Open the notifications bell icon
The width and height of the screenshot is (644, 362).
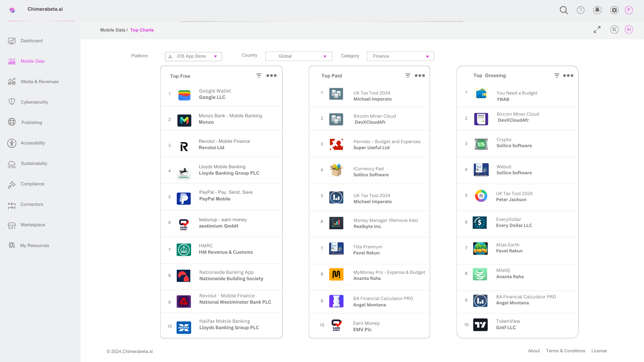coord(597,10)
